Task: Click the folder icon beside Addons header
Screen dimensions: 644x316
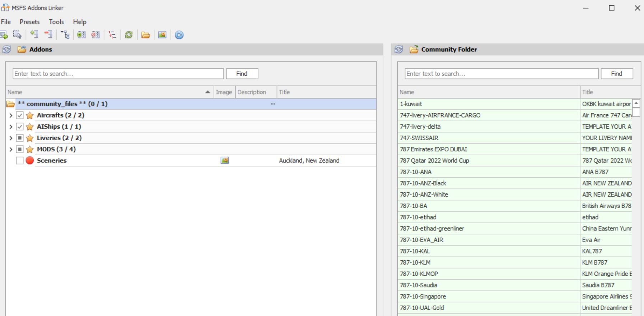Action: [x=22, y=49]
